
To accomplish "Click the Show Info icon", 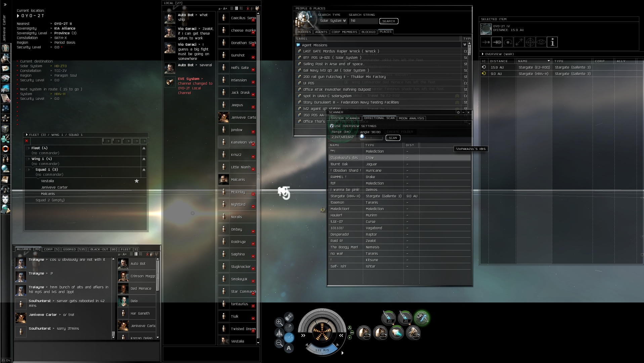I will (552, 42).
